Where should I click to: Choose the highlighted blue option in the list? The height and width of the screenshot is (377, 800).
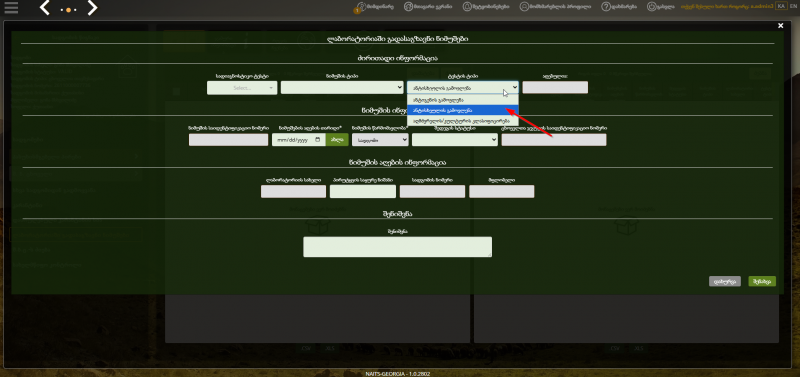tap(463, 110)
